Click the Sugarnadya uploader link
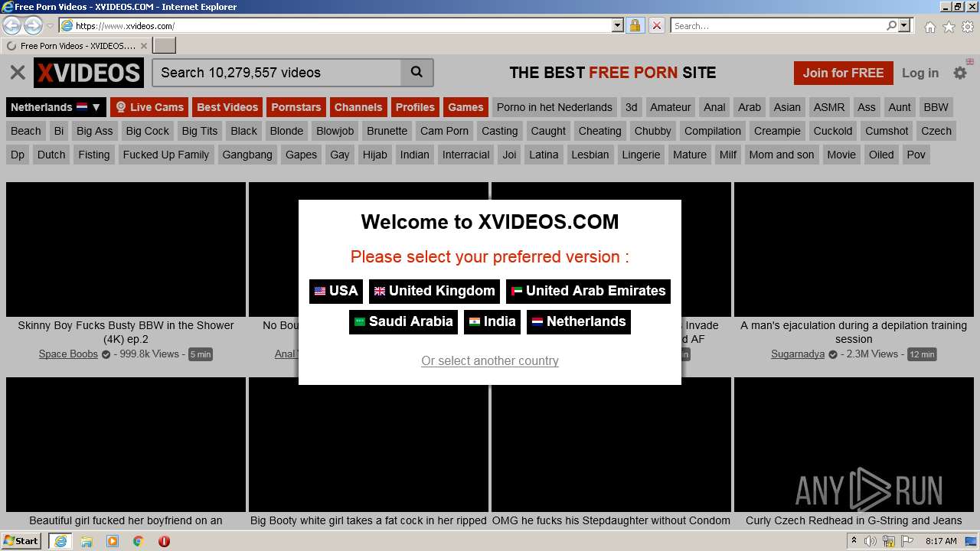 798,354
